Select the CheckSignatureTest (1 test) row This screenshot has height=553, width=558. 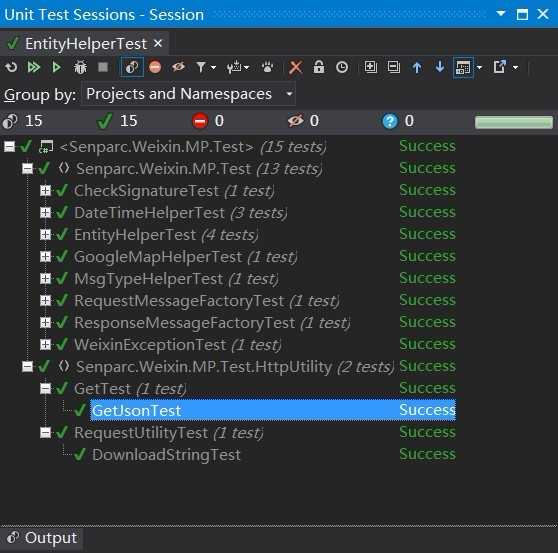point(174,191)
